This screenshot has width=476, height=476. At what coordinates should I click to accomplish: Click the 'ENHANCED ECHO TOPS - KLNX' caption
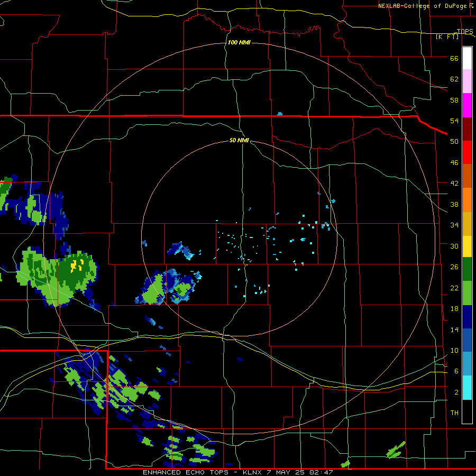pyautogui.click(x=202, y=472)
